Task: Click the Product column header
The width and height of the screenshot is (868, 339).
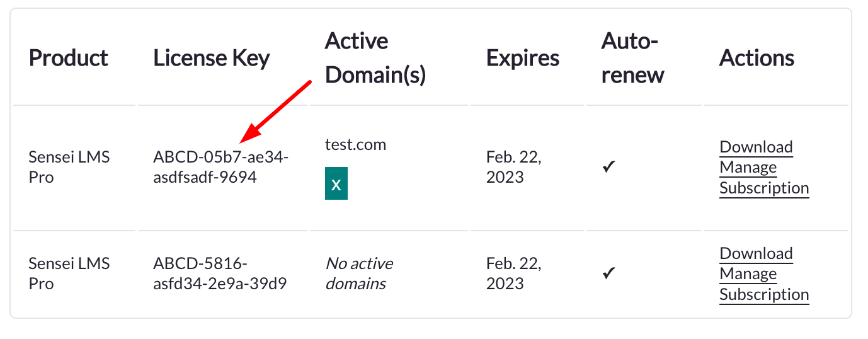Action: (x=69, y=58)
